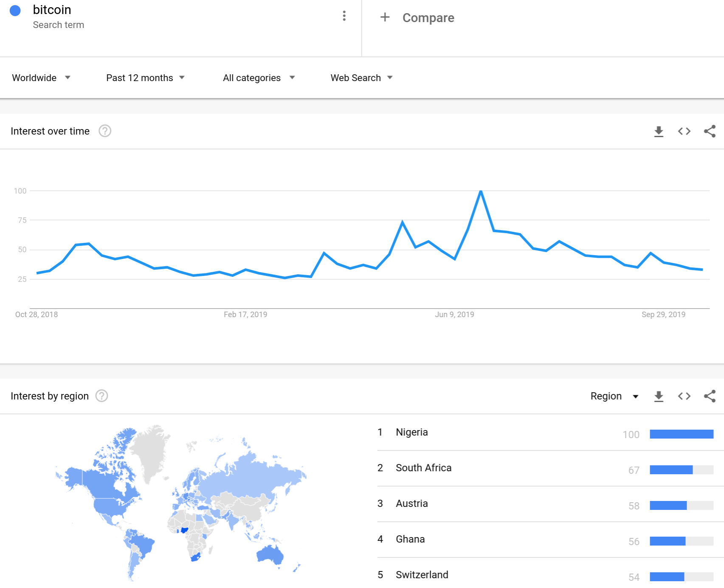Screen dimensions: 724x588
Task: Open the bitcoin term three-dot options menu
Action: click(x=344, y=16)
